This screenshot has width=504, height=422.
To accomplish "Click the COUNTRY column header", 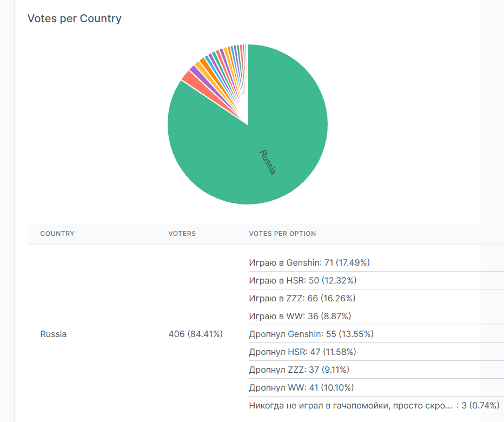I will coord(57,234).
